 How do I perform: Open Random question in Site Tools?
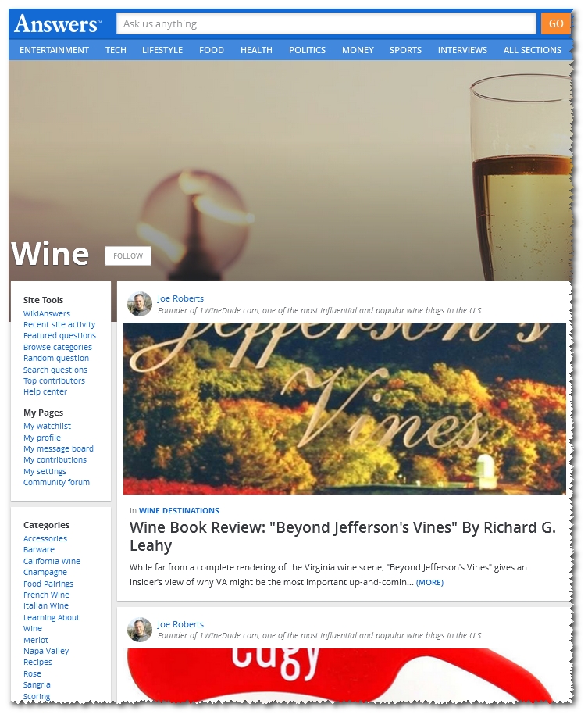tap(55, 358)
